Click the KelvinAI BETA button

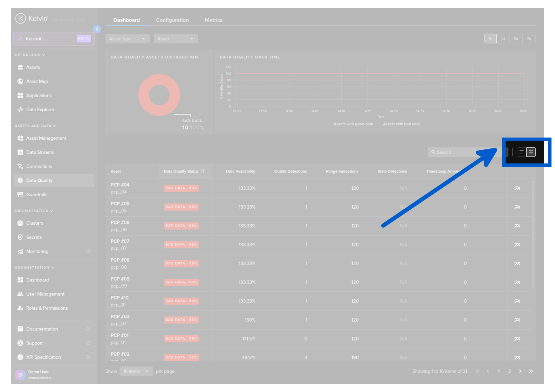[54, 39]
